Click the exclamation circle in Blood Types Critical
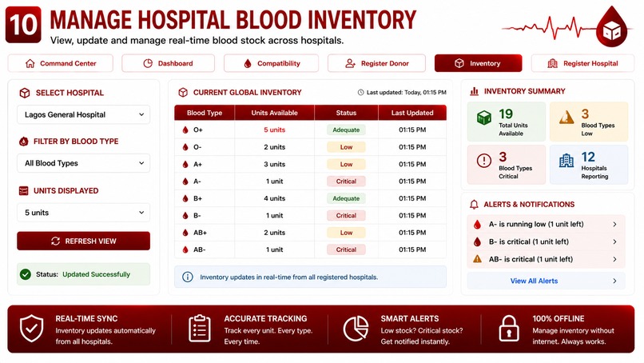644x363 pixels. [x=484, y=161]
